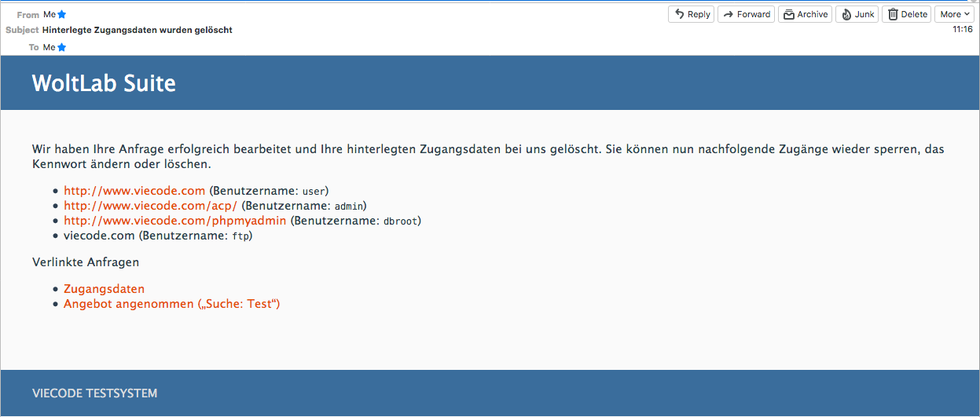The height and width of the screenshot is (417, 980).
Task: Click the WoltLab Suite header title
Action: pos(104,83)
